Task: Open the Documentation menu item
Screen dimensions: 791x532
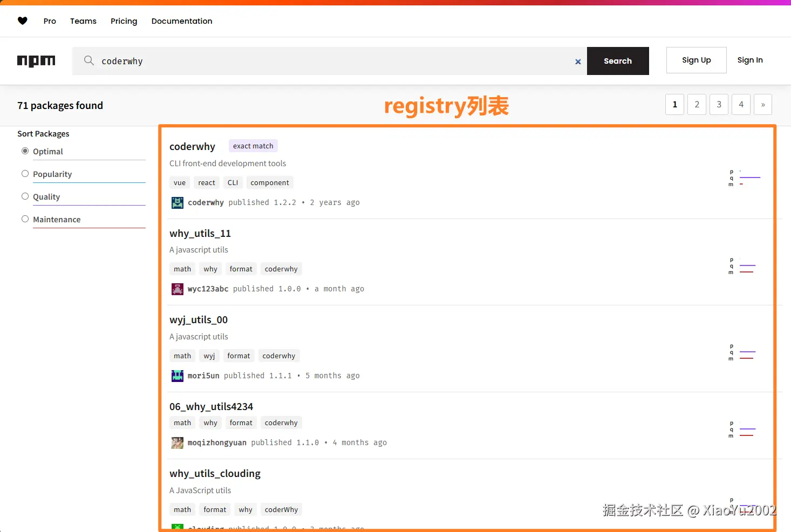Action: coord(181,21)
